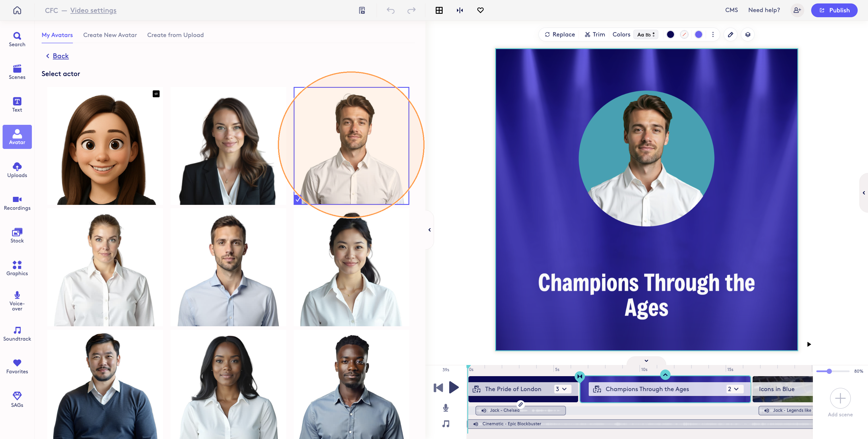Open the Stock media panel
Image resolution: width=868 pixels, height=439 pixels.
coord(17,236)
